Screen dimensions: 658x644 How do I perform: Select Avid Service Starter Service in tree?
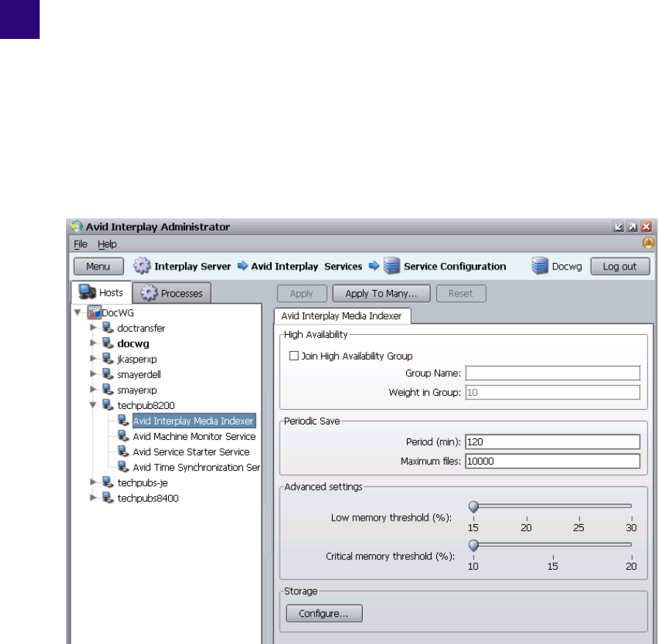[x=191, y=452]
